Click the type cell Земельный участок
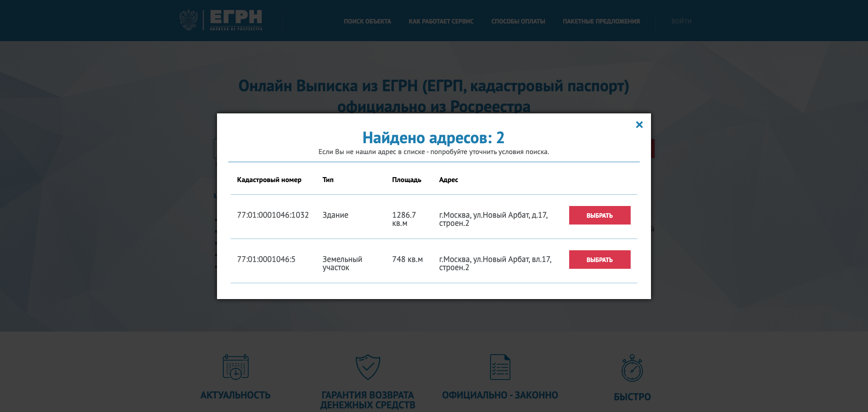Image resolution: width=868 pixels, height=412 pixels. click(342, 263)
